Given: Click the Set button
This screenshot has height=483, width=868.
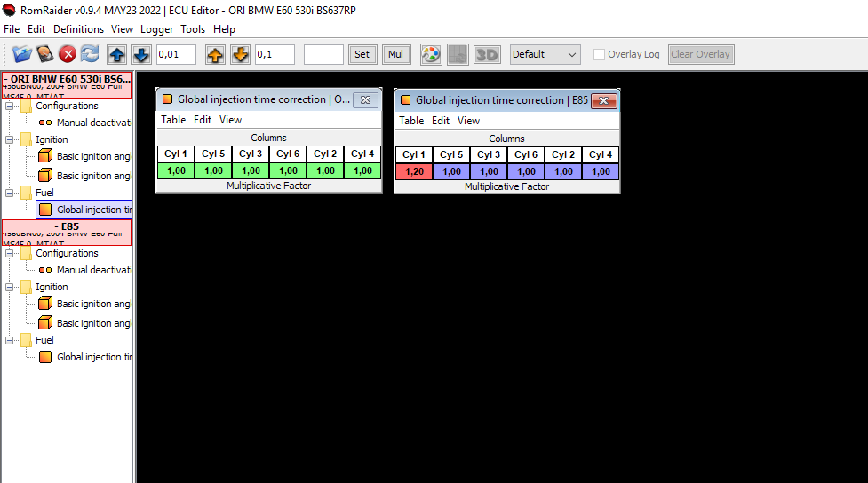Looking at the screenshot, I should click(362, 54).
